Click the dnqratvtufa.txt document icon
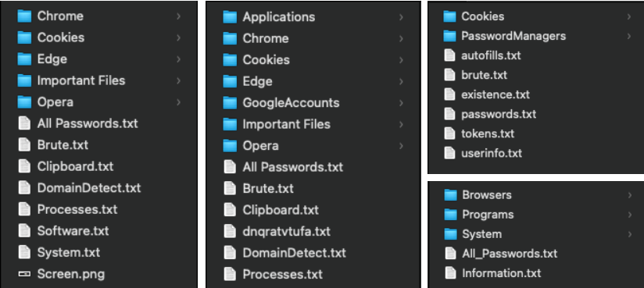The height and width of the screenshot is (288, 644). click(x=230, y=231)
